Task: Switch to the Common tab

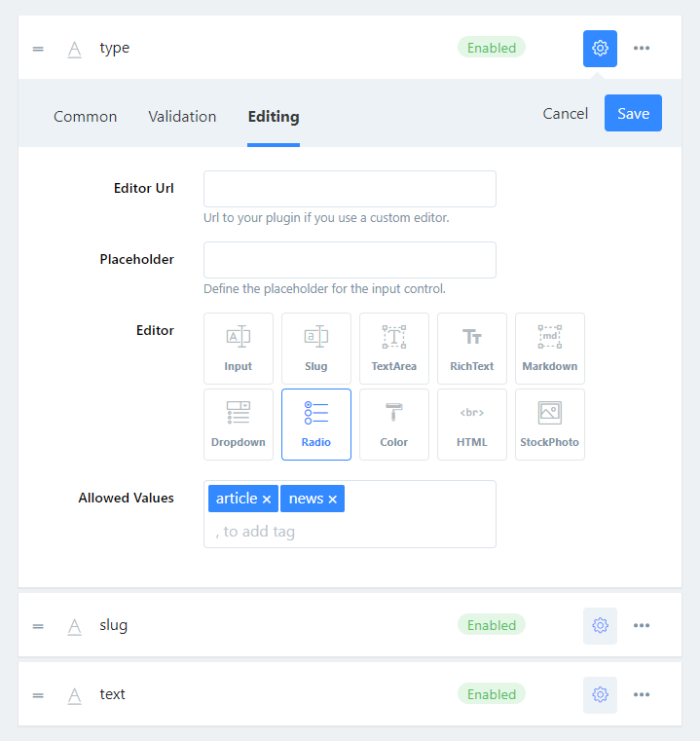Action: (x=85, y=117)
